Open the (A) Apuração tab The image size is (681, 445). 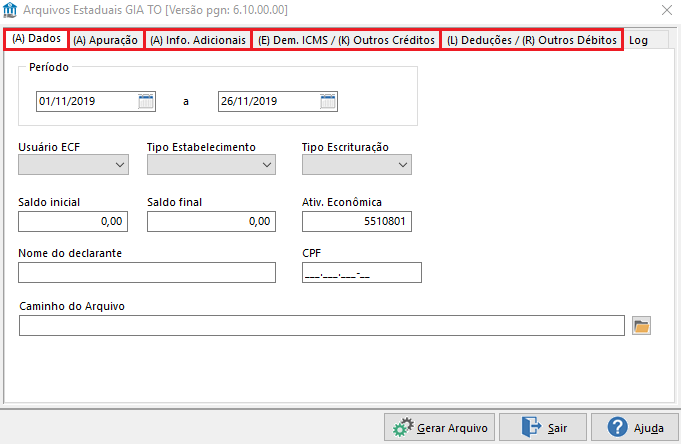pyautogui.click(x=106, y=40)
